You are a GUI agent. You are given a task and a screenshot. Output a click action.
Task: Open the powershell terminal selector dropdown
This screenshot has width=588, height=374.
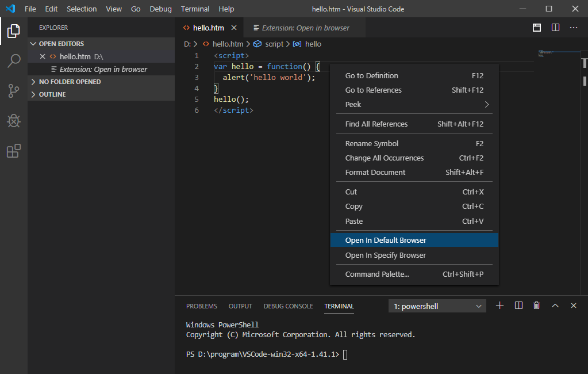(437, 307)
